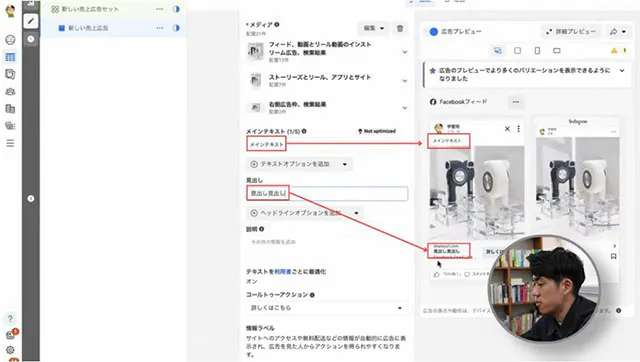Screen dimensions: 640x362
Task: Click the コールトゥーアクション info icon
Action: (x=312, y=295)
